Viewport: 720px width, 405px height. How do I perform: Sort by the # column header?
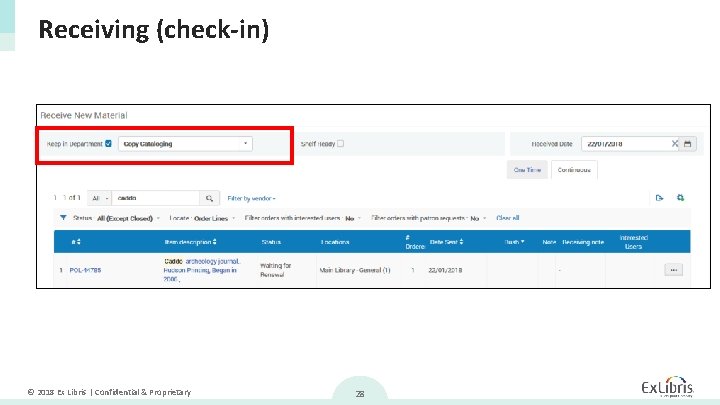click(76, 242)
